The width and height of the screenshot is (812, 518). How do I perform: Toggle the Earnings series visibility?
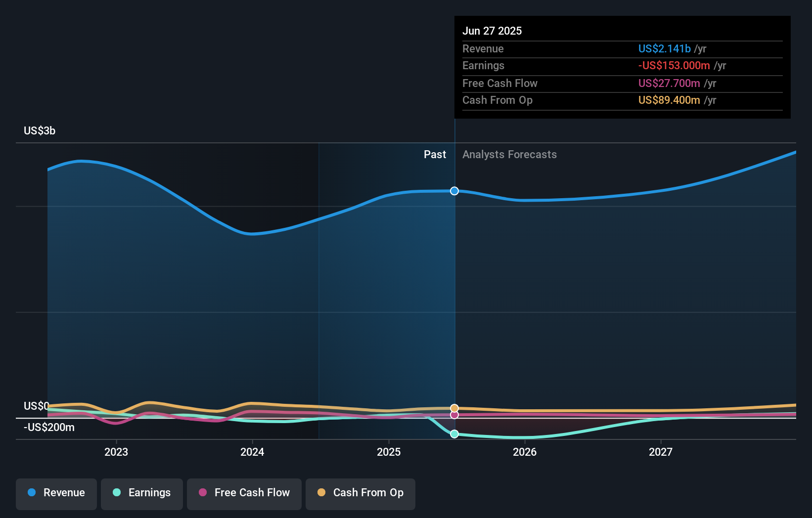coord(142,493)
